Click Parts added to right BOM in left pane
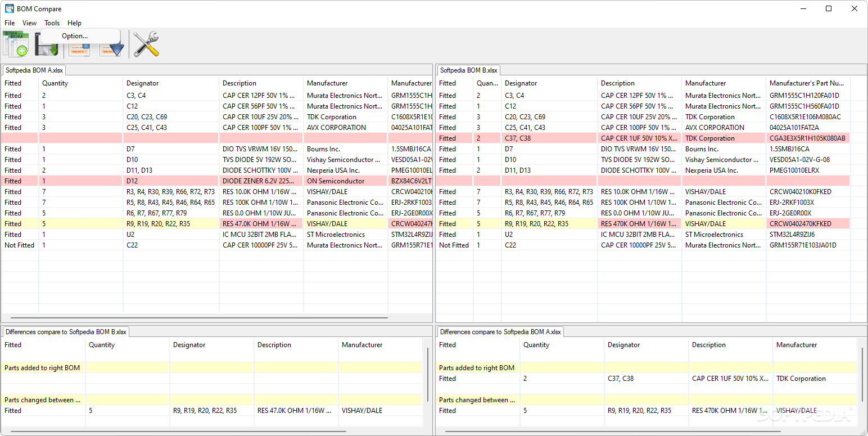The height and width of the screenshot is (436, 868). 43,368
